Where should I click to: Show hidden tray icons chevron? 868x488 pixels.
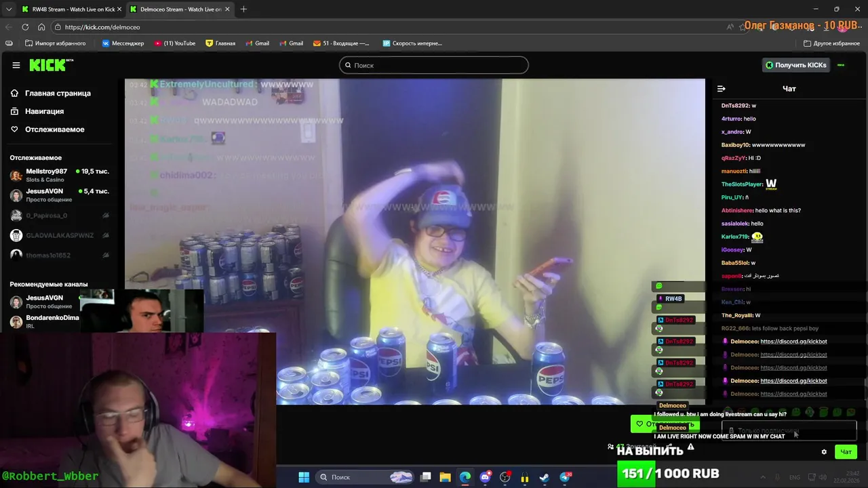coord(763,477)
